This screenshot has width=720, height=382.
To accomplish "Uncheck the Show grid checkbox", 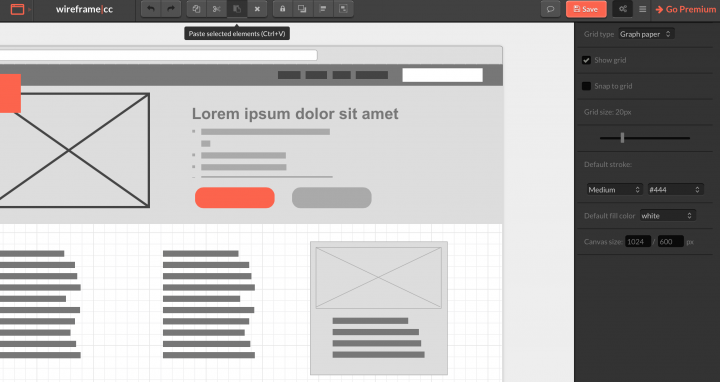I will tap(586, 60).
